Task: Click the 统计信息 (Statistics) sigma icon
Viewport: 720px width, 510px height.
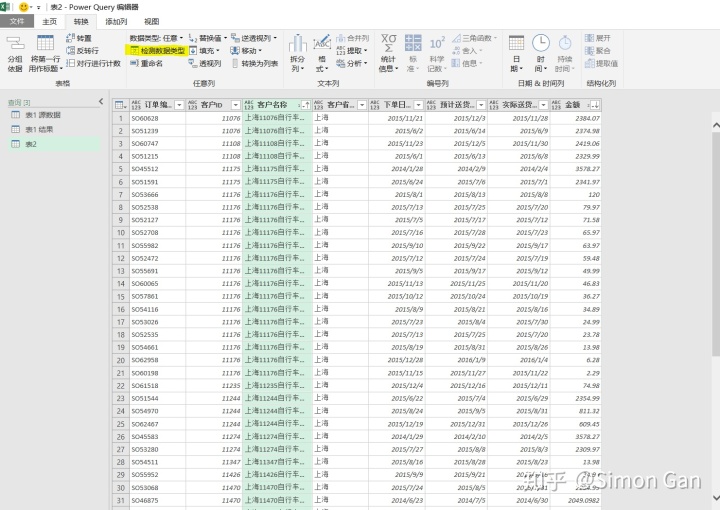Action: click(388, 43)
